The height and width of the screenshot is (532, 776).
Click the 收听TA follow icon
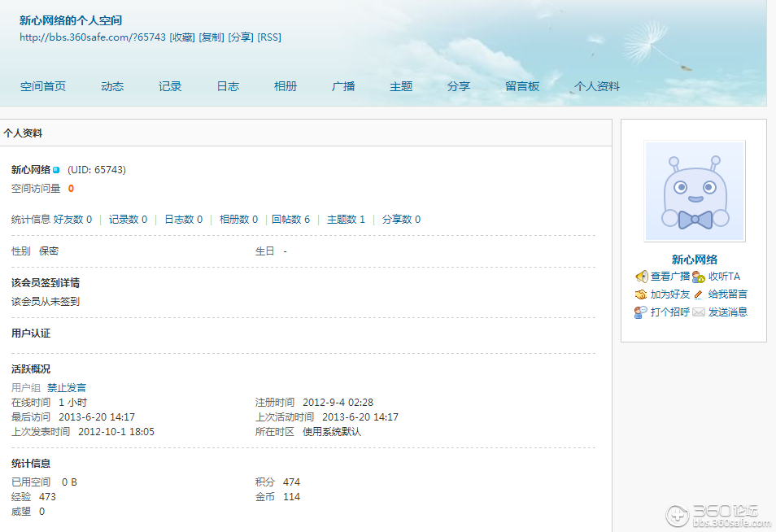click(698, 277)
